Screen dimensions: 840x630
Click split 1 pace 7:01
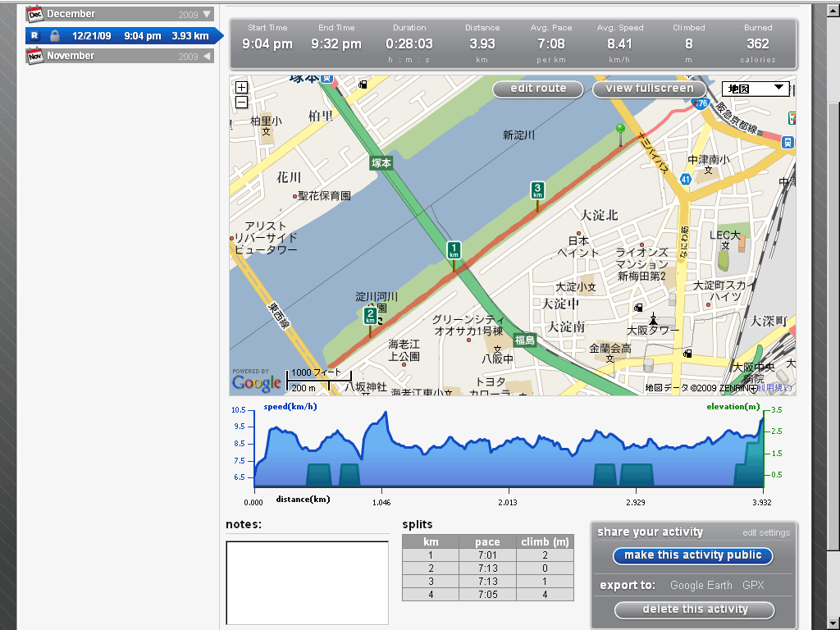click(x=487, y=555)
